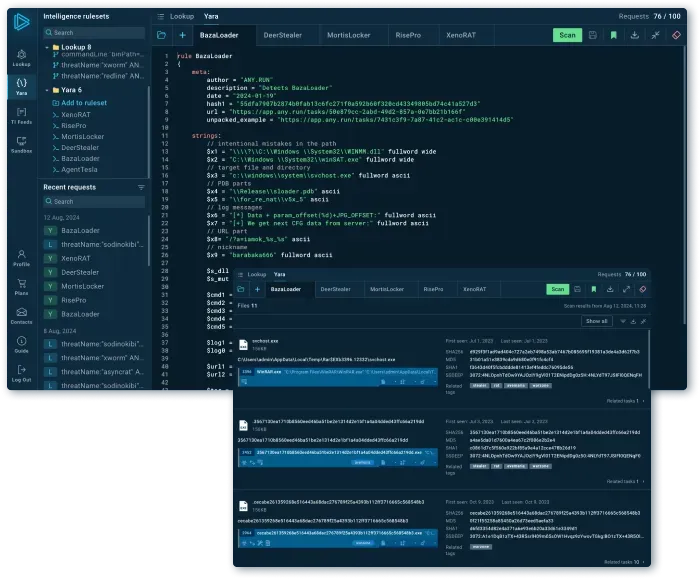Switch to the Lookup tab above the editor
This screenshot has height=579, width=700.
click(181, 18)
